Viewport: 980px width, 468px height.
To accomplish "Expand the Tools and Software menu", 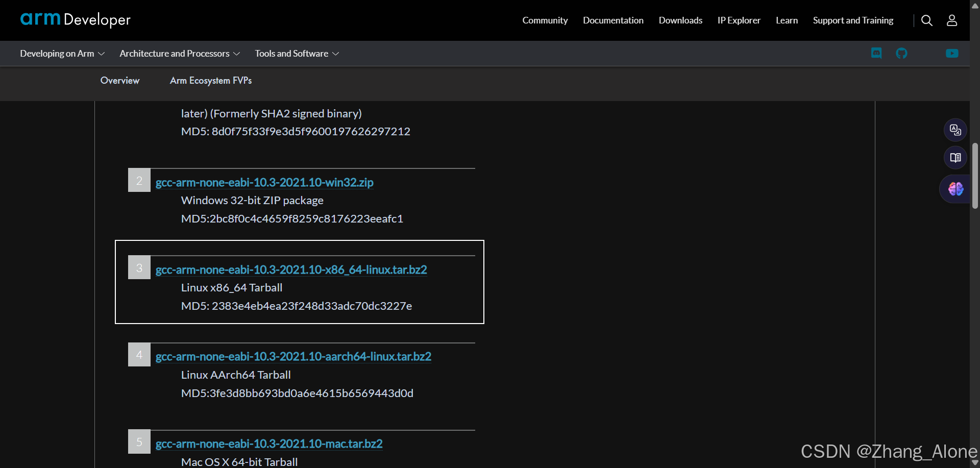I will click(x=297, y=54).
